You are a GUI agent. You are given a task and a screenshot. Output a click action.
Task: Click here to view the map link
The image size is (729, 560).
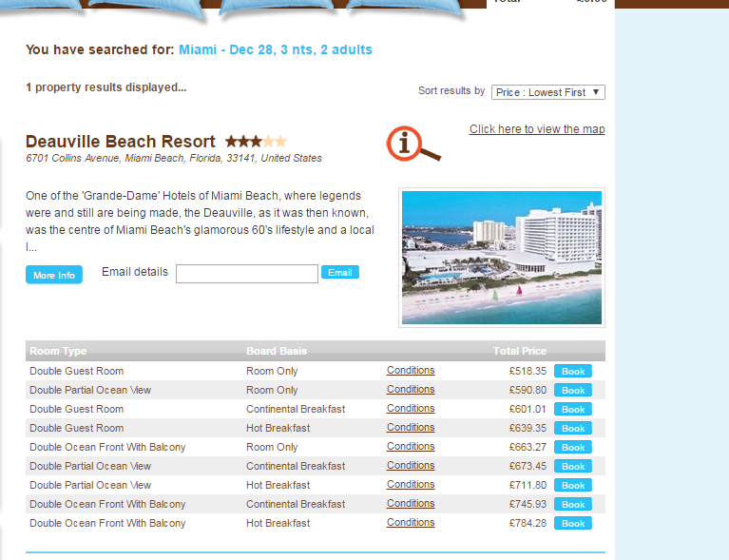coord(537,129)
